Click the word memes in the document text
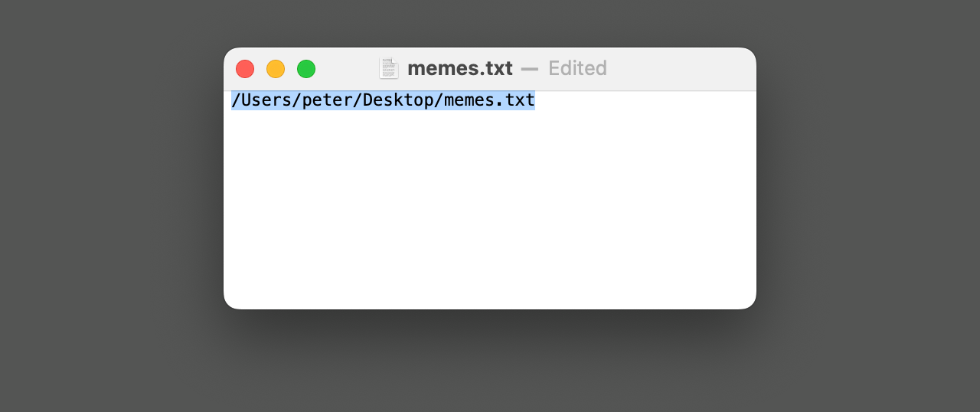 pyautogui.click(x=469, y=100)
